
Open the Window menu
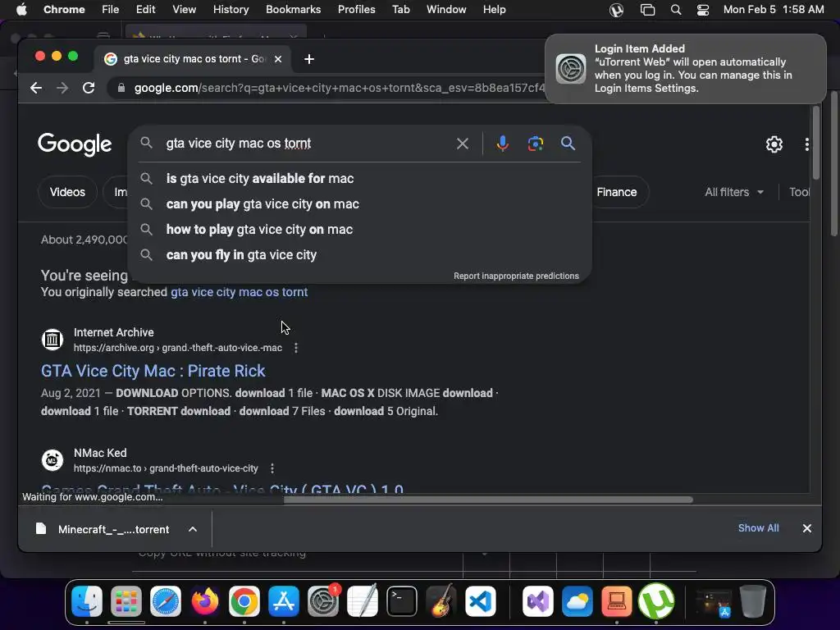[446, 10]
